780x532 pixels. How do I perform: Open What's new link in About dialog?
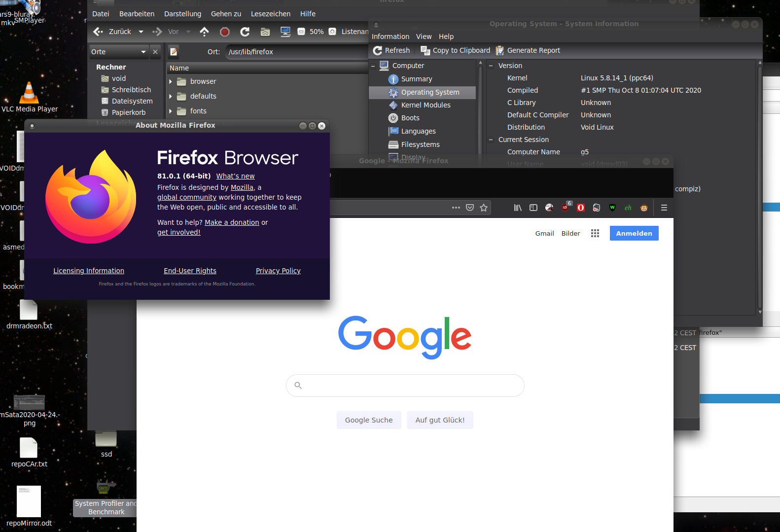(x=235, y=176)
